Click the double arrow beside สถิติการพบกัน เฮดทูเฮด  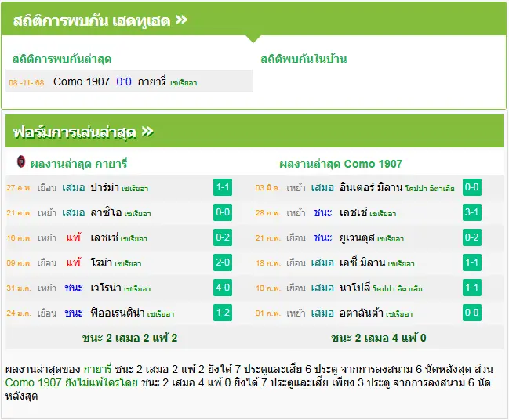[x=182, y=20]
